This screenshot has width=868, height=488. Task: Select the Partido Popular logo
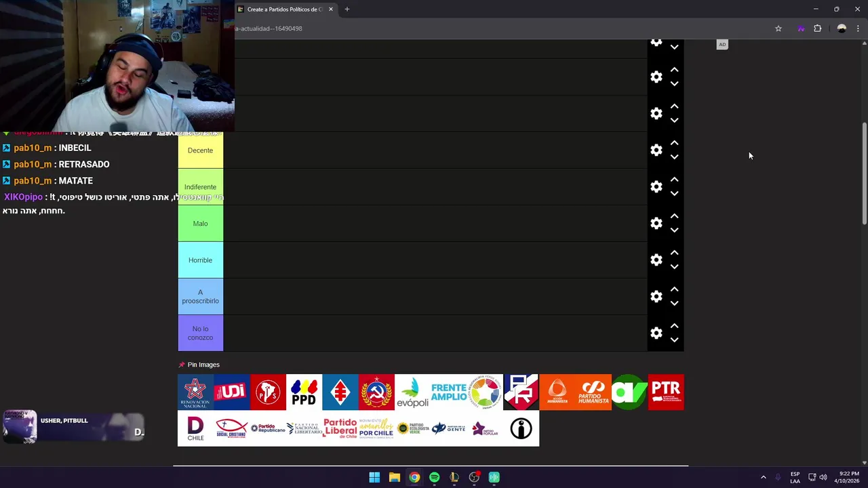(485, 428)
